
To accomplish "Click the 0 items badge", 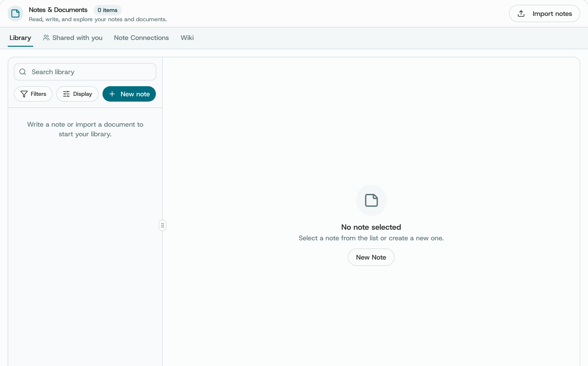I will coord(107,10).
